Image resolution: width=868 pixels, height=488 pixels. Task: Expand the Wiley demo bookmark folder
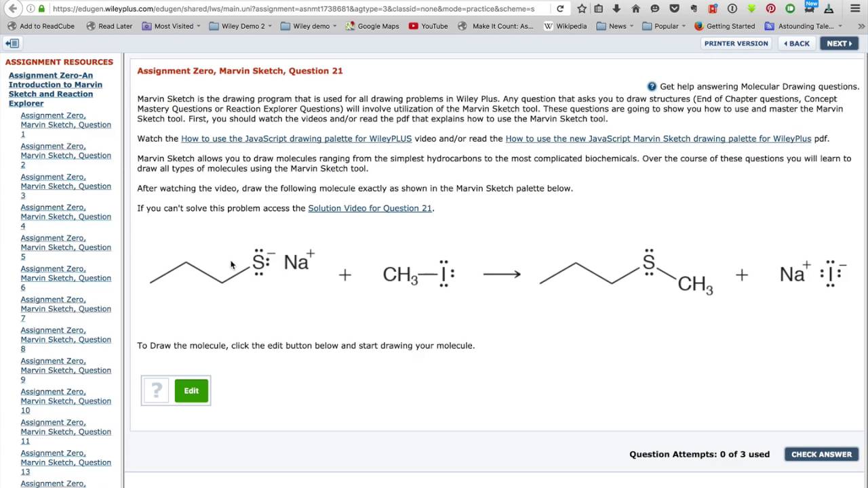(309, 26)
